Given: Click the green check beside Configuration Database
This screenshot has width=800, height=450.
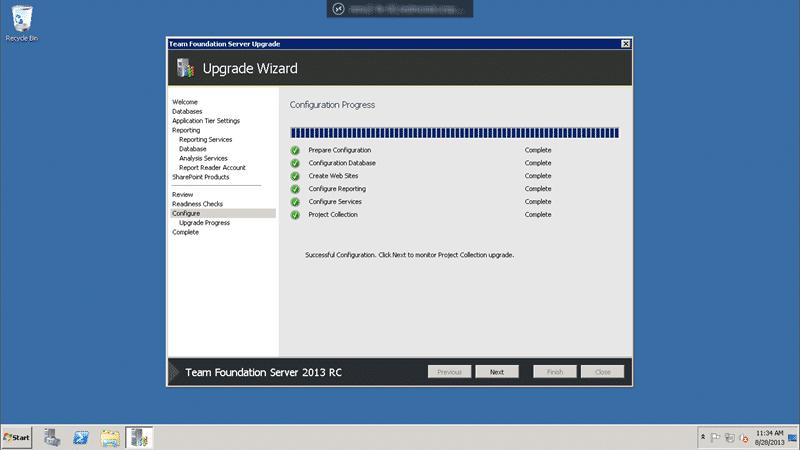Looking at the screenshot, I should 295,163.
